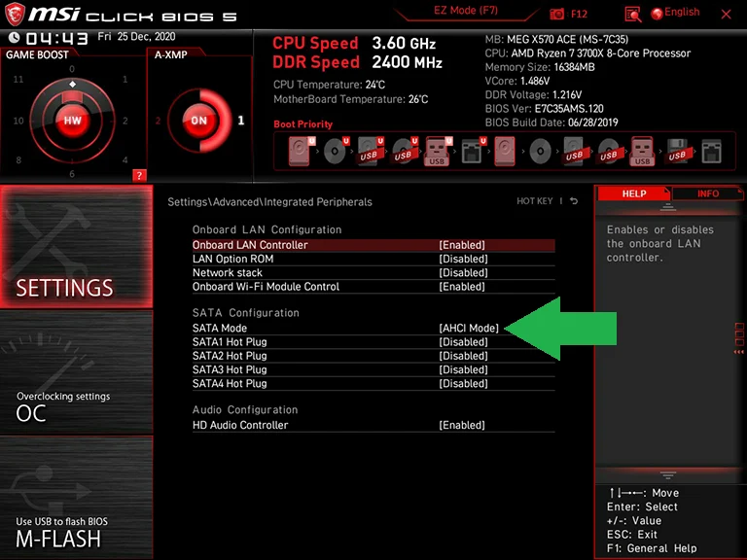747x560 pixels.
Task: Open the SETTINGS menu panel
Action: tap(76, 246)
